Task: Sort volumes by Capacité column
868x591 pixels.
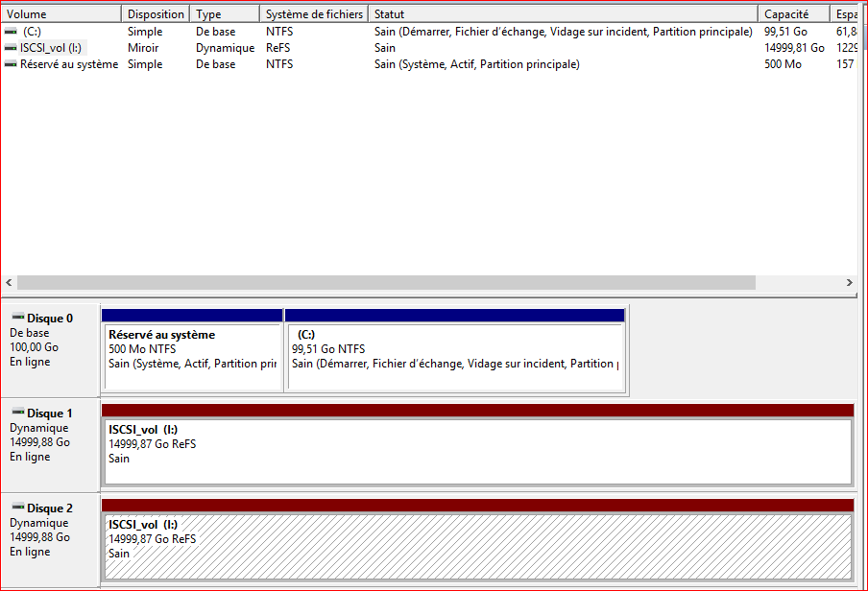Action: [x=794, y=14]
